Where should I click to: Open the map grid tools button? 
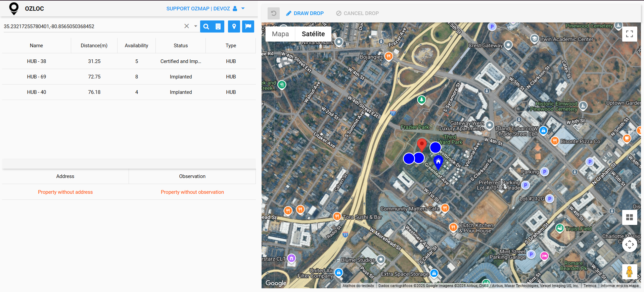[630, 217]
